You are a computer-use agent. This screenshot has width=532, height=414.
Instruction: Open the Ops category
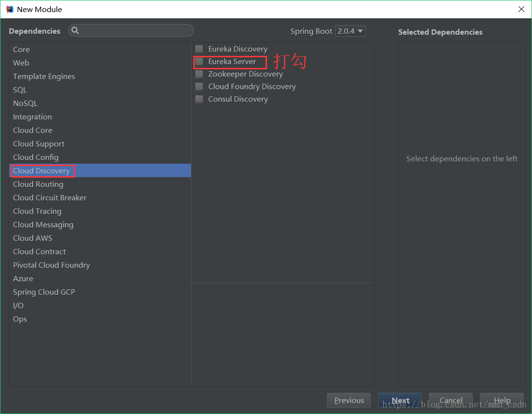100,319
